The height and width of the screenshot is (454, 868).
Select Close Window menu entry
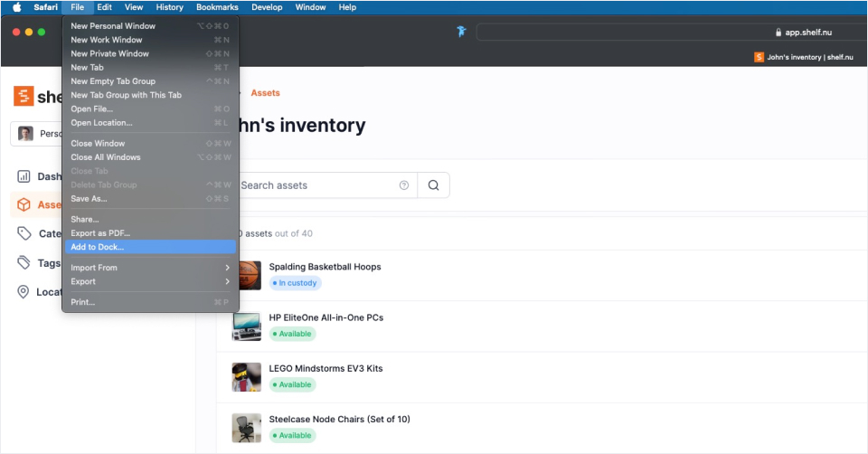coord(150,144)
